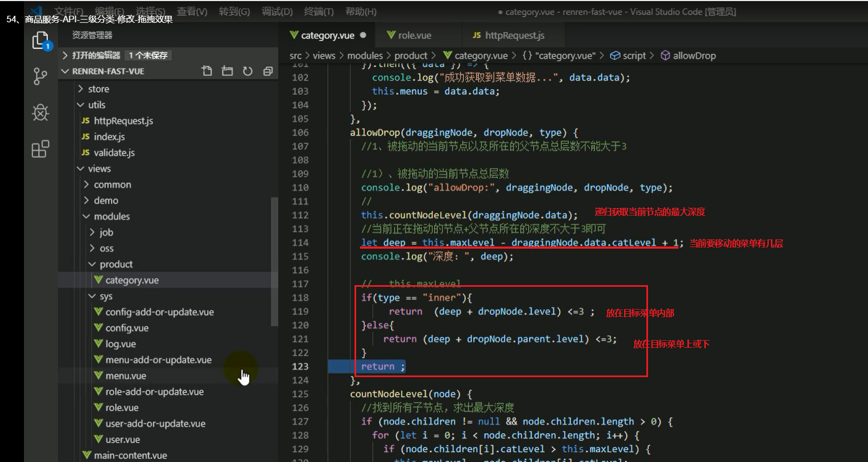Open the 调试(D) menu

(277, 11)
